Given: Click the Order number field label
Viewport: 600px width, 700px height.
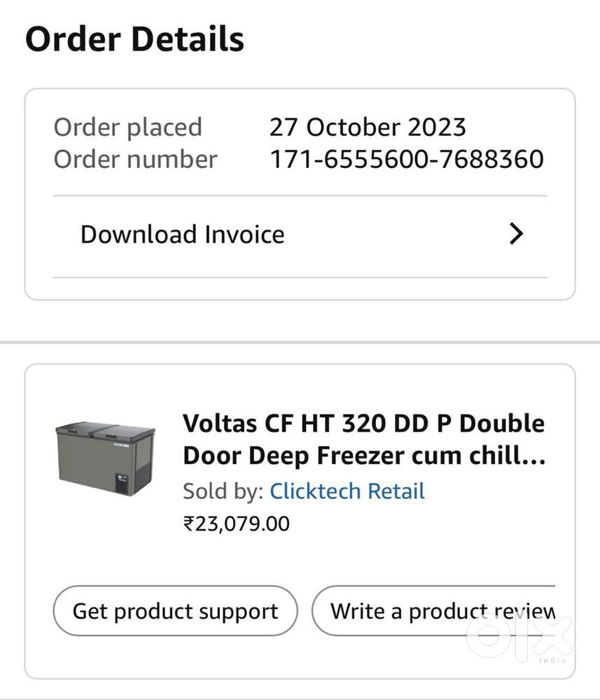Looking at the screenshot, I should tap(135, 159).
